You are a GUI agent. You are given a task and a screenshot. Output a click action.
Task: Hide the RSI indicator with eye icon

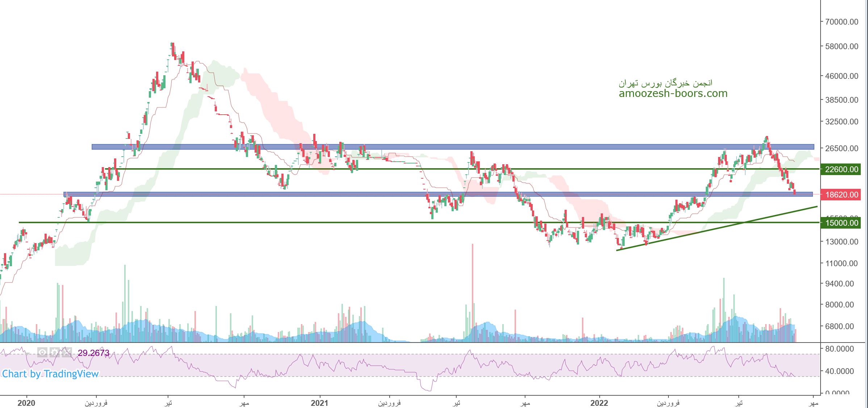42,352
